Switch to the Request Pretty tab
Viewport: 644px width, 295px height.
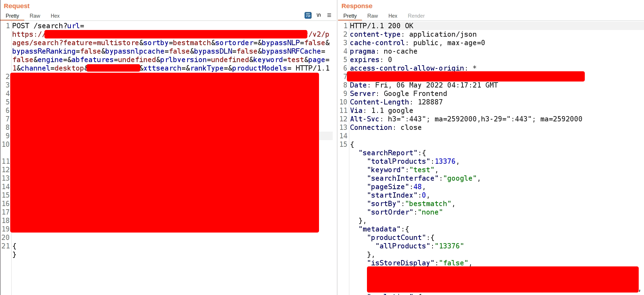point(12,16)
